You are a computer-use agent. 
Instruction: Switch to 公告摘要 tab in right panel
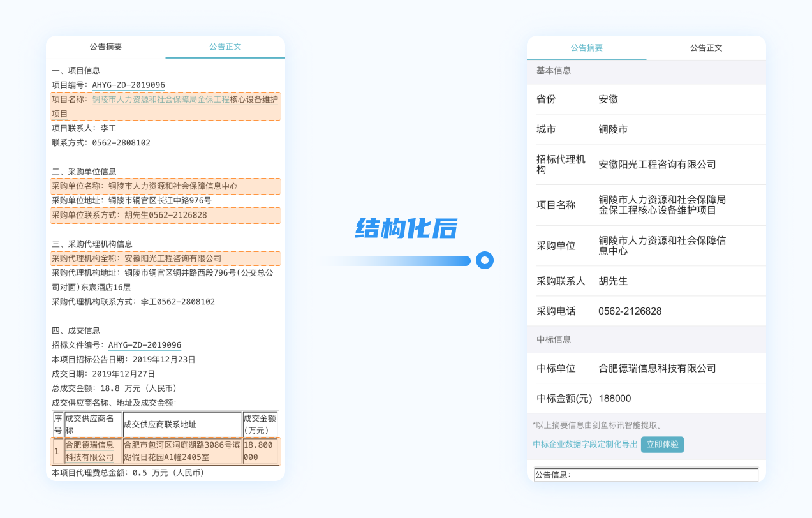pos(587,47)
